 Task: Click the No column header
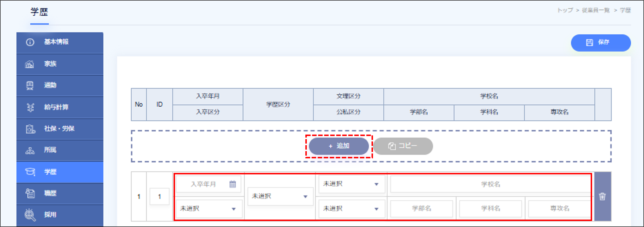(x=139, y=105)
